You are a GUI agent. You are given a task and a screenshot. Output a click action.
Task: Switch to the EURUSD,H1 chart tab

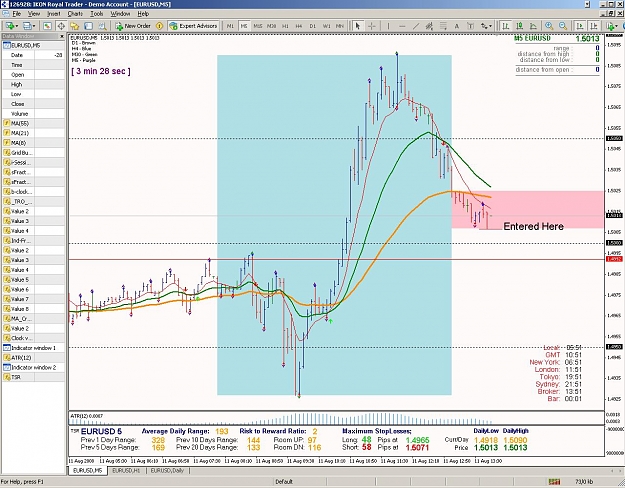(x=126, y=470)
